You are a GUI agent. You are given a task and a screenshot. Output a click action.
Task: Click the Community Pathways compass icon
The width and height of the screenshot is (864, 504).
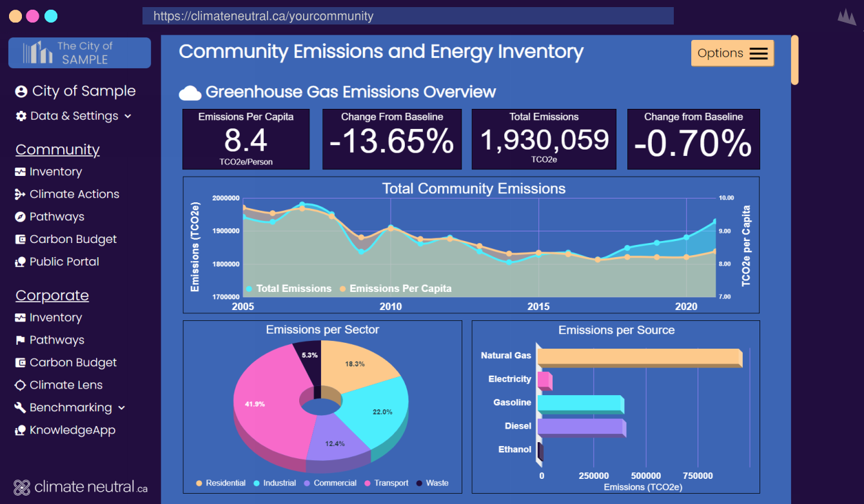20,217
